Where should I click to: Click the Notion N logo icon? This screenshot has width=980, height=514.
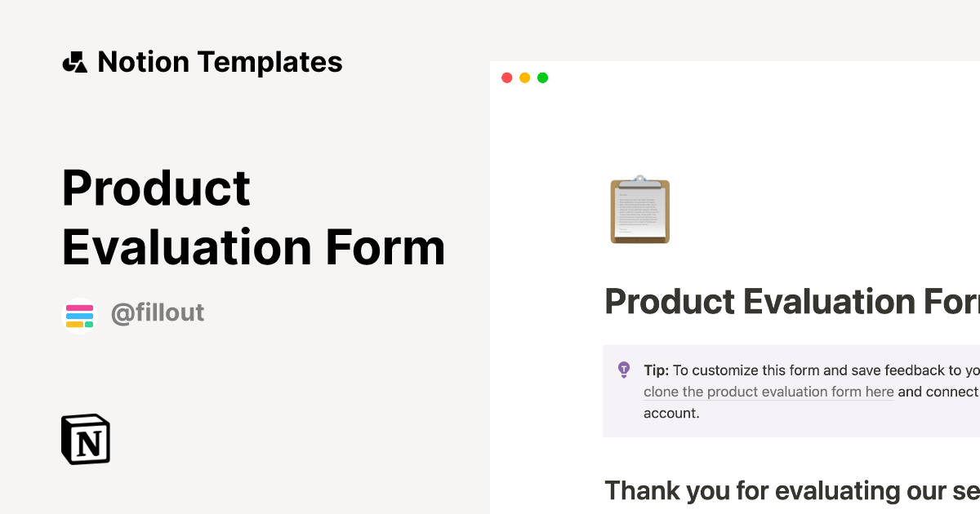pyautogui.click(x=86, y=439)
